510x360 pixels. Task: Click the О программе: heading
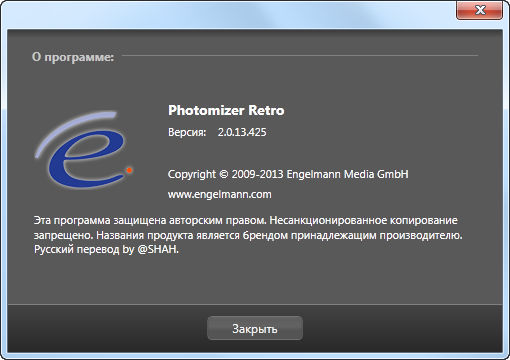coord(73,57)
